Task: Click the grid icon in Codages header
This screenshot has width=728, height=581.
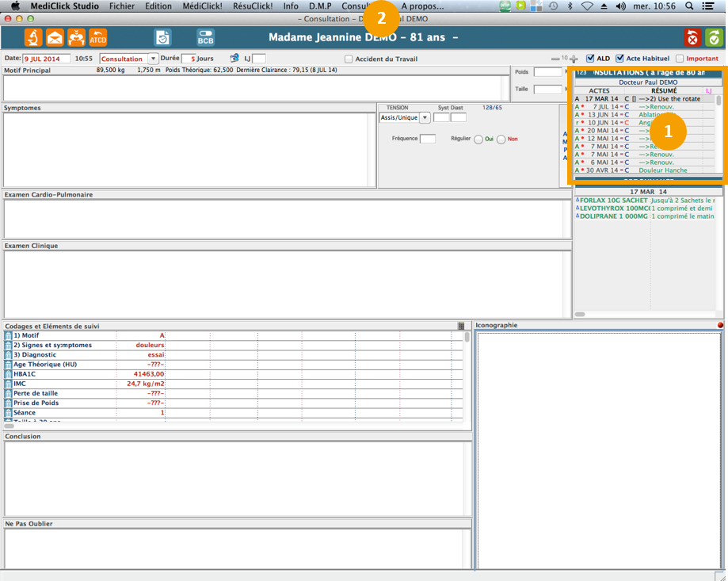Action: 461,326
